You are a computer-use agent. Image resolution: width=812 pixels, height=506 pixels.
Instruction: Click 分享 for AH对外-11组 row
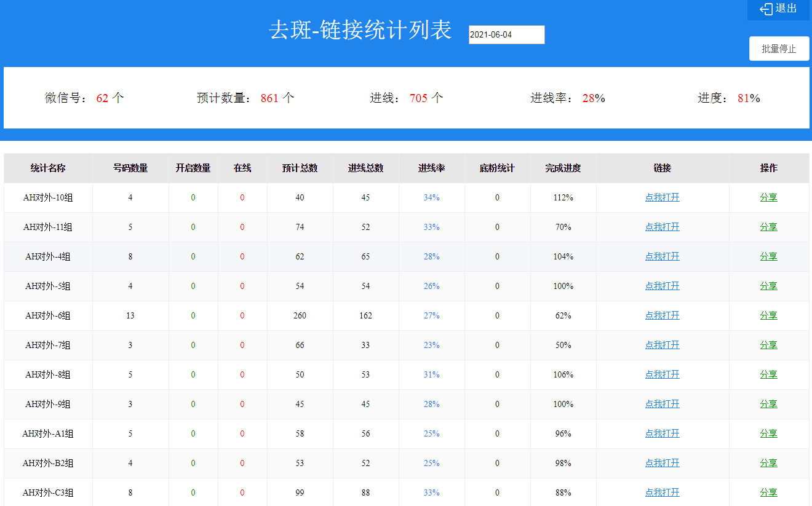768,227
